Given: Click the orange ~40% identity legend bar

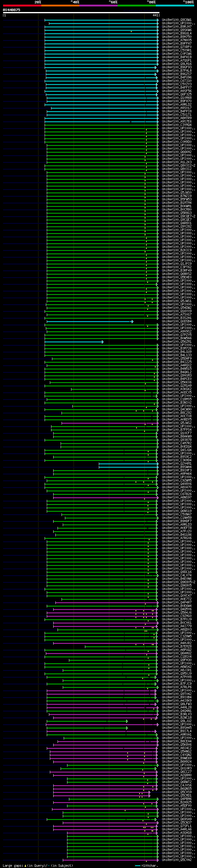Looking at the screenshot, I should click(x=60, y=6).
